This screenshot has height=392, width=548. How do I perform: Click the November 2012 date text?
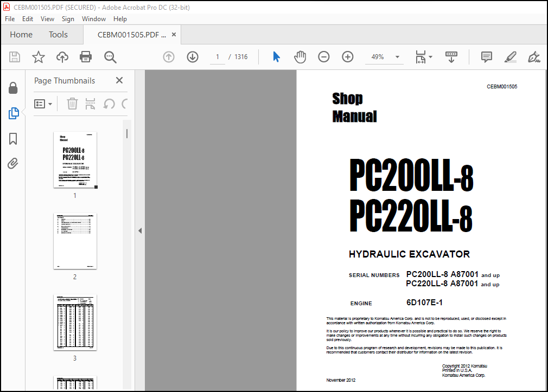pyautogui.click(x=341, y=380)
